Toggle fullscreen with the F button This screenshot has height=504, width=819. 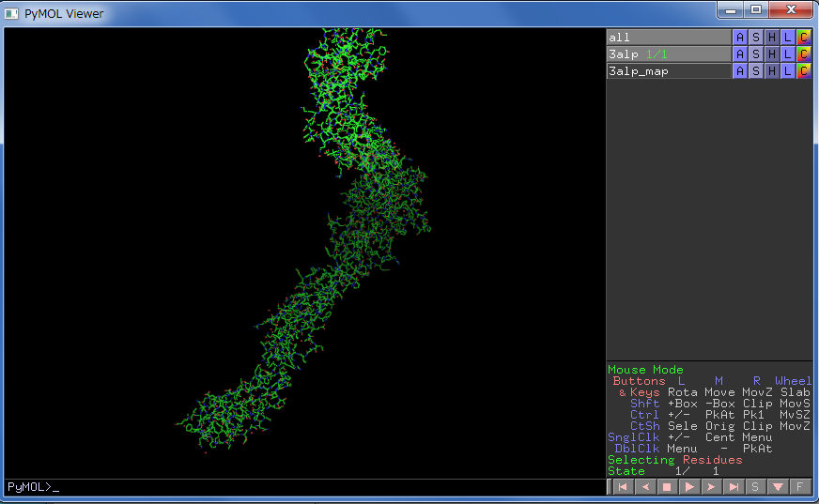pos(799,487)
